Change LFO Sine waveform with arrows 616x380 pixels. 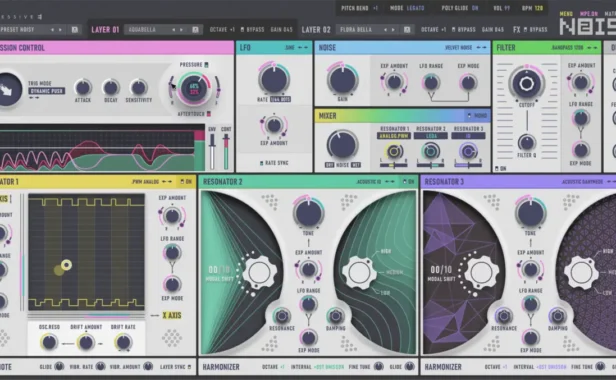[302, 48]
